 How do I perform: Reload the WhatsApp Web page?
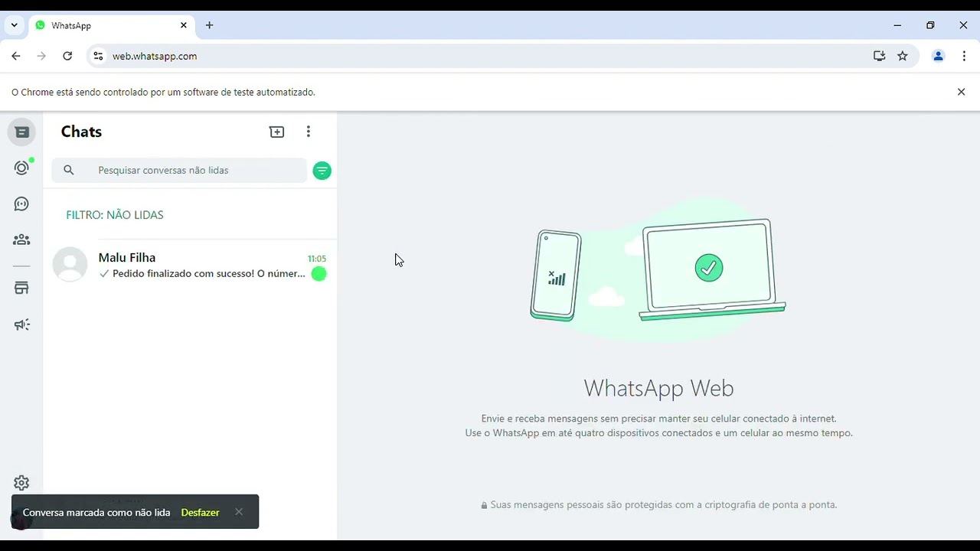[67, 56]
